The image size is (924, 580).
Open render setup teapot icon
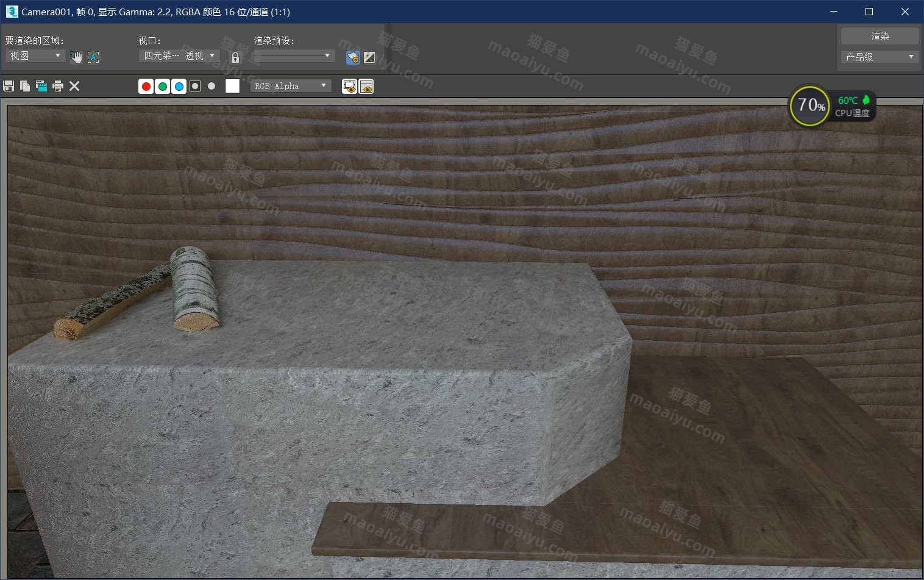(x=352, y=57)
